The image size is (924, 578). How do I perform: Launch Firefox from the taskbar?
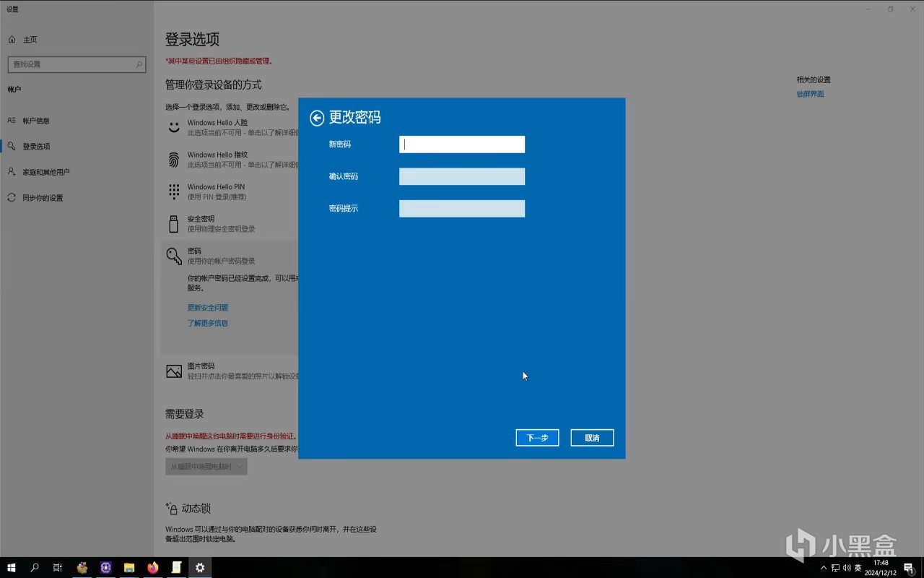click(x=152, y=568)
